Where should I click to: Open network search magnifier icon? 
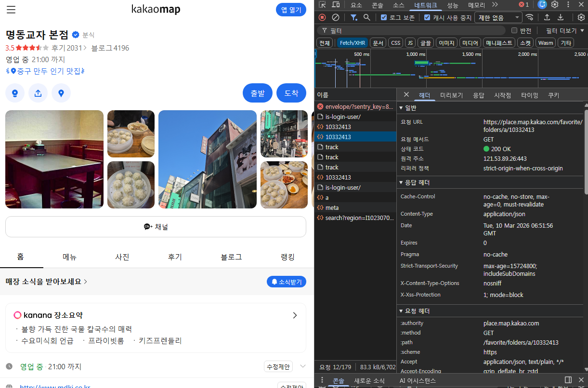point(367,17)
